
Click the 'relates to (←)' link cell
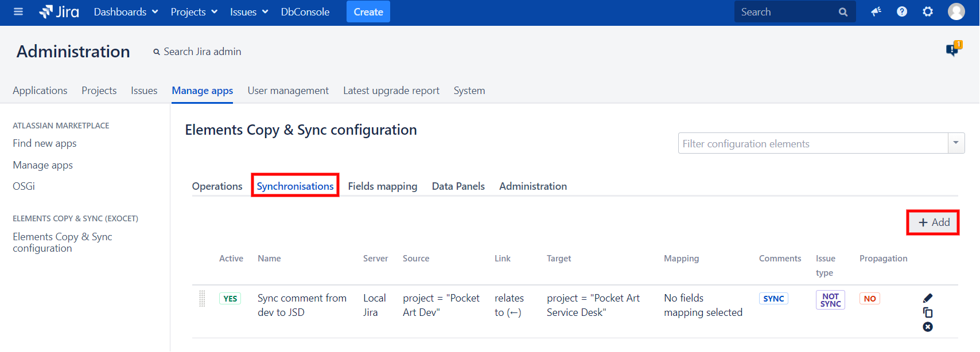(x=510, y=306)
